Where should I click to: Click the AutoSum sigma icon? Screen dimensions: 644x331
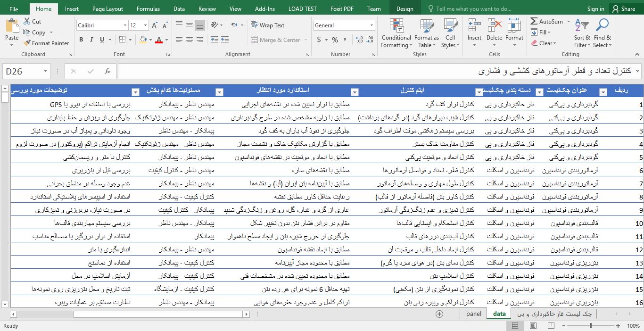click(x=534, y=22)
